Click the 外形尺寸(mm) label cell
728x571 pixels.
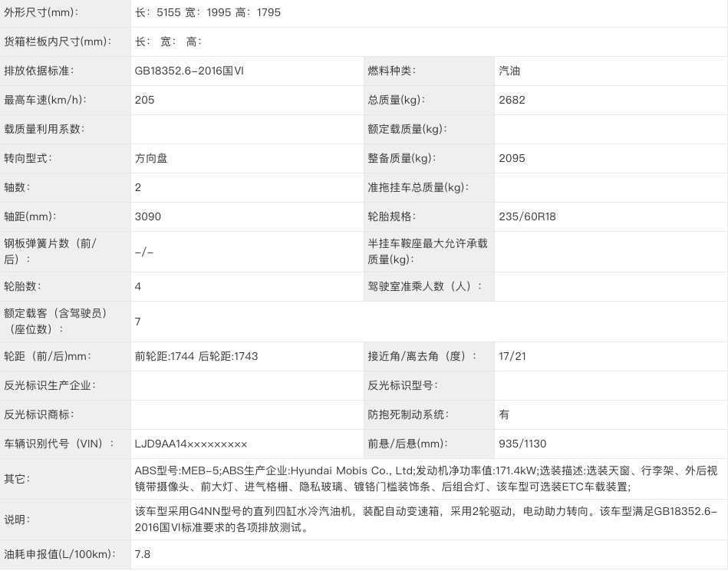(x=41, y=13)
